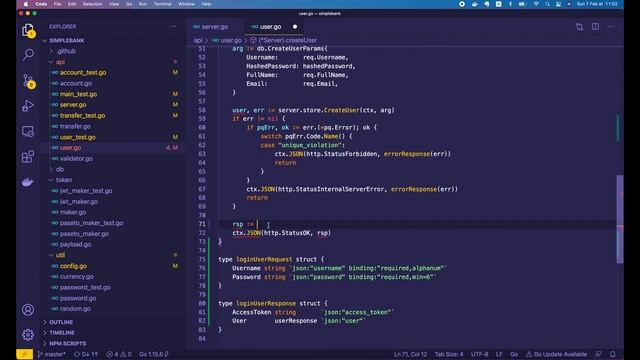Open Explorer more actions ellipsis
This screenshot has width=640, height=360.
pos(173,27)
